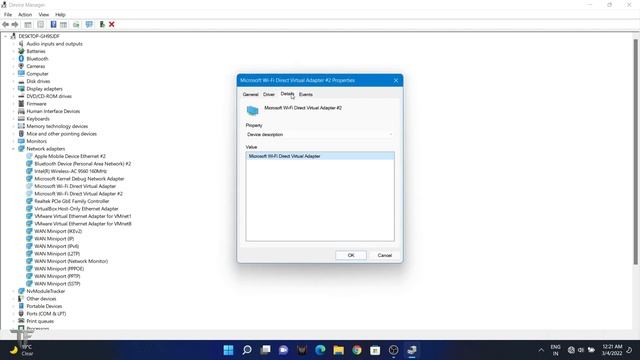Click Cancel in Properties dialog
Screen dimensions: 640x360
(x=384, y=255)
